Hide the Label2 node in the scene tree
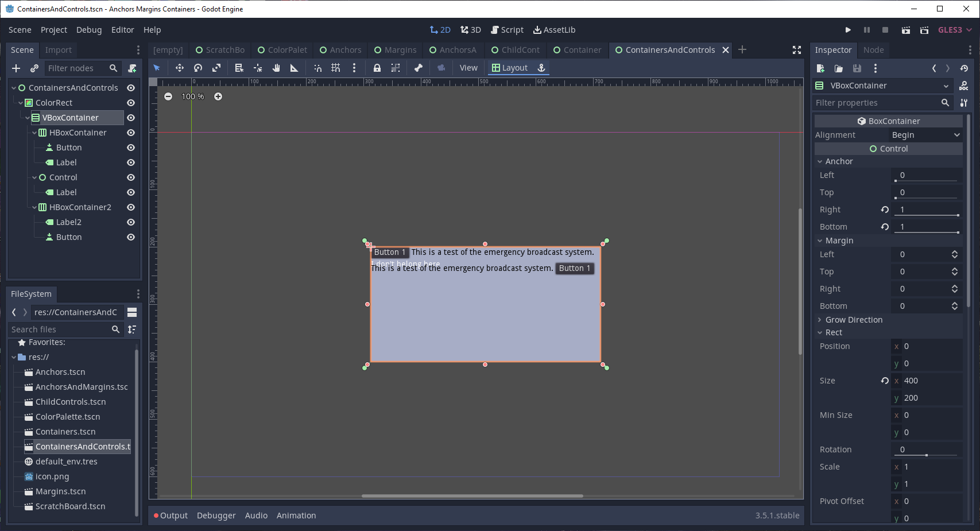This screenshot has width=980, height=531. click(131, 222)
